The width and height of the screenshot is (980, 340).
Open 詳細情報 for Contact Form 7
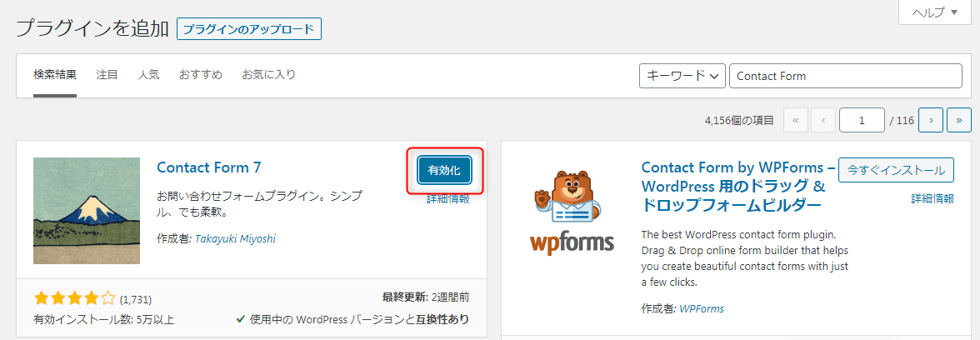[x=448, y=199]
